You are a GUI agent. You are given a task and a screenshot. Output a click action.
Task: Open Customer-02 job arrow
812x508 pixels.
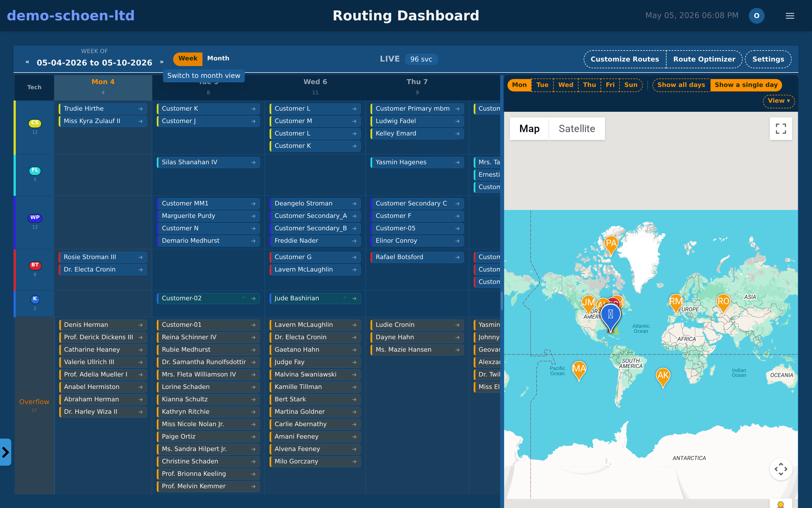click(x=253, y=299)
